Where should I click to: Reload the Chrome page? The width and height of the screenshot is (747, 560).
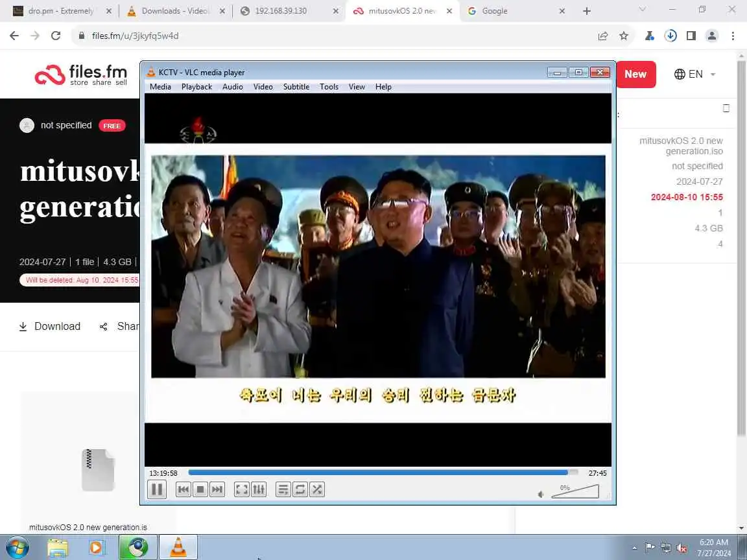click(x=56, y=36)
